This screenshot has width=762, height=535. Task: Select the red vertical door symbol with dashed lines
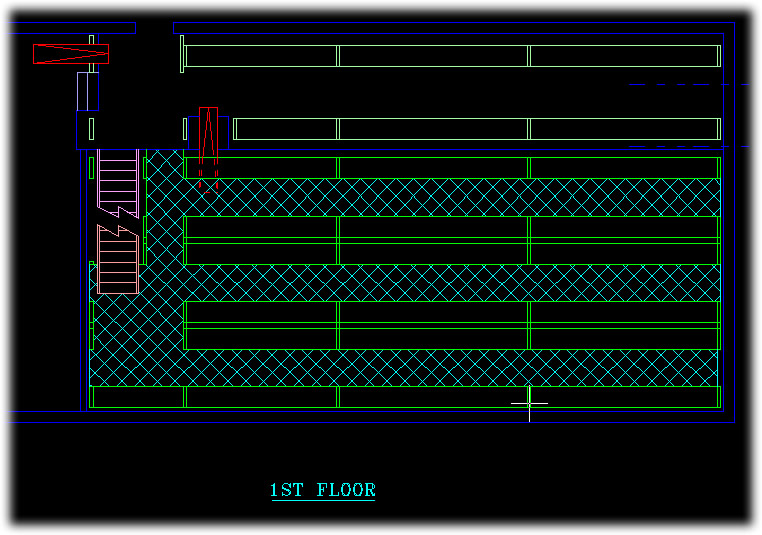(208, 145)
